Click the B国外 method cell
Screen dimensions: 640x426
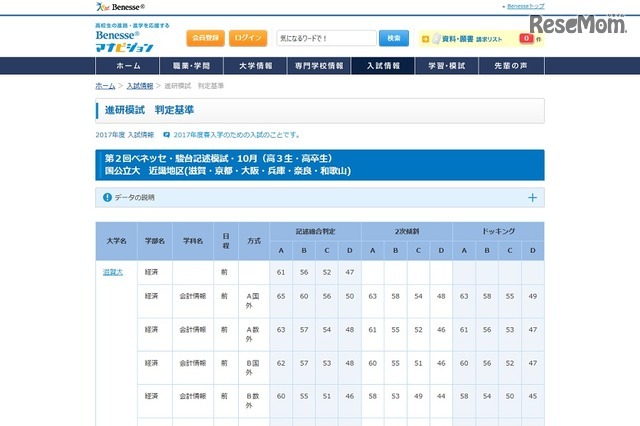click(253, 367)
